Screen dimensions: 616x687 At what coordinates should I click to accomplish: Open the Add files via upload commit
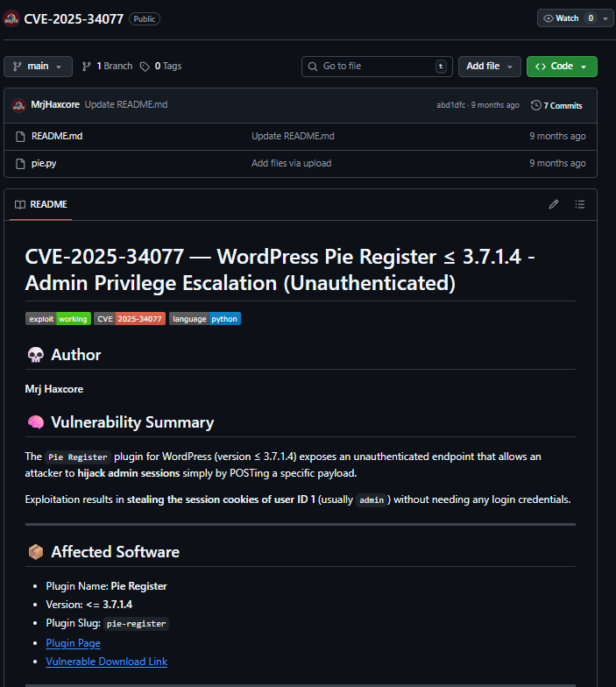tap(291, 163)
